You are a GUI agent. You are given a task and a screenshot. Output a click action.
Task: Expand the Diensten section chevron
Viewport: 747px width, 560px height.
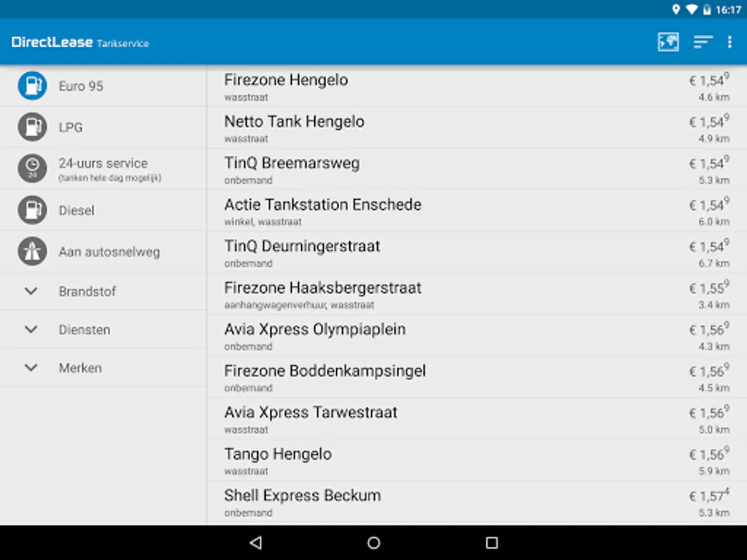(31, 329)
